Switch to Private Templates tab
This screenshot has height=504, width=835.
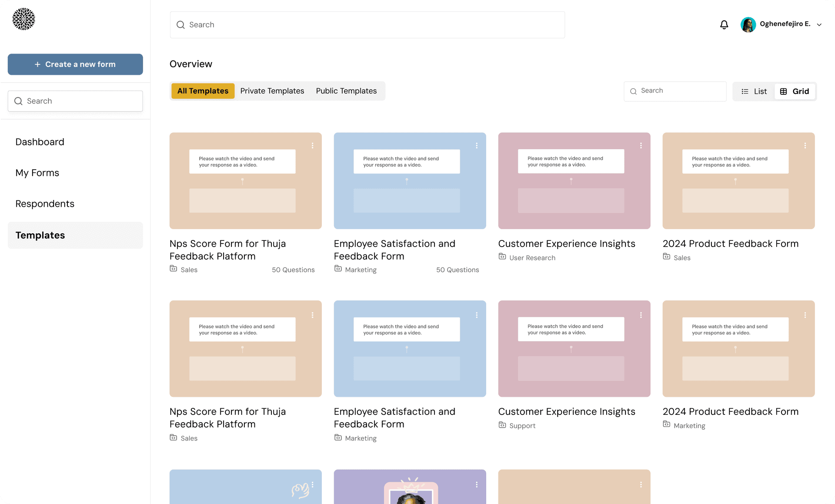(x=272, y=91)
